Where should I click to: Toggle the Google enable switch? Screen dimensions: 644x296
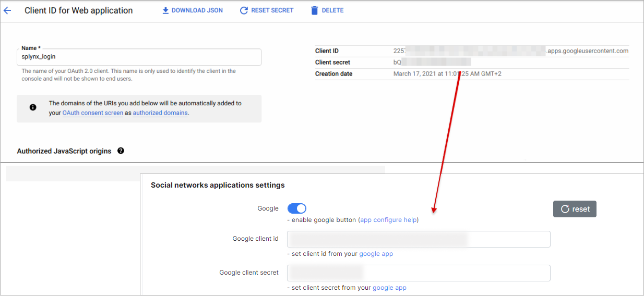pyautogui.click(x=296, y=208)
